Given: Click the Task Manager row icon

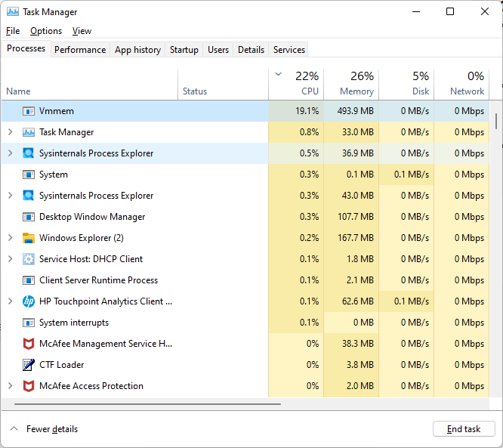Looking at the screenshot, I should 29,132.
